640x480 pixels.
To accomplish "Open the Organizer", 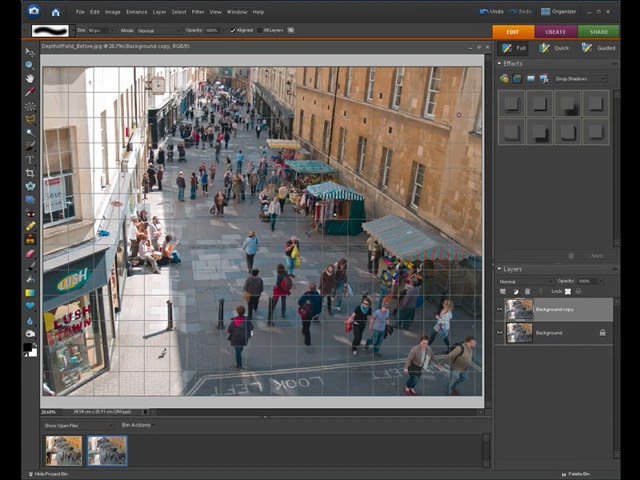I will 558,12.
